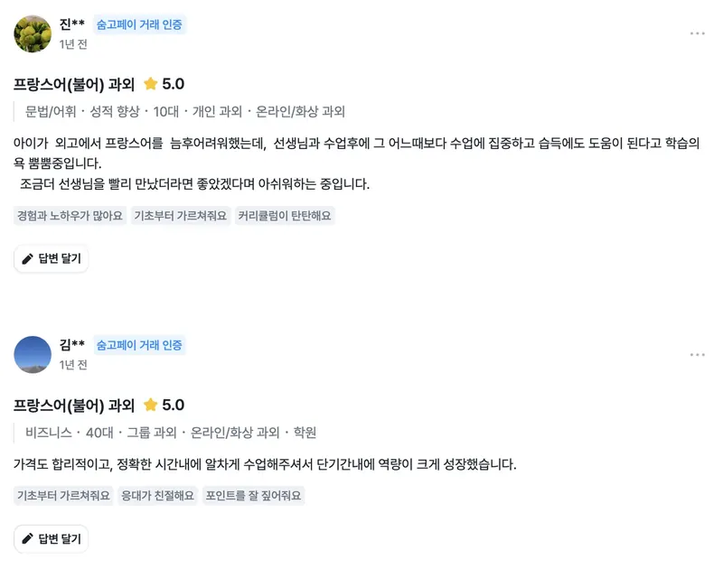
Task: Click the 기초부터 가르쳐줘요 tag on the first review
Action: (181, 216)
